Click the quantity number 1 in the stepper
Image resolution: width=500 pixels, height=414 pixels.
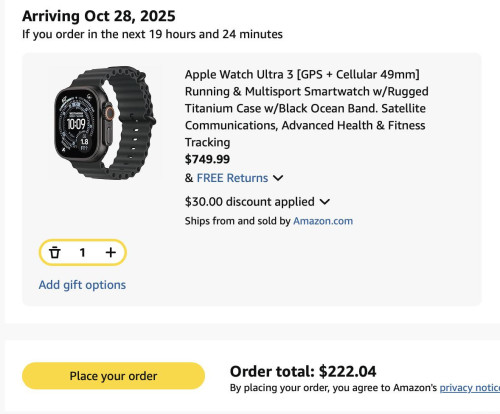(82, 253)
